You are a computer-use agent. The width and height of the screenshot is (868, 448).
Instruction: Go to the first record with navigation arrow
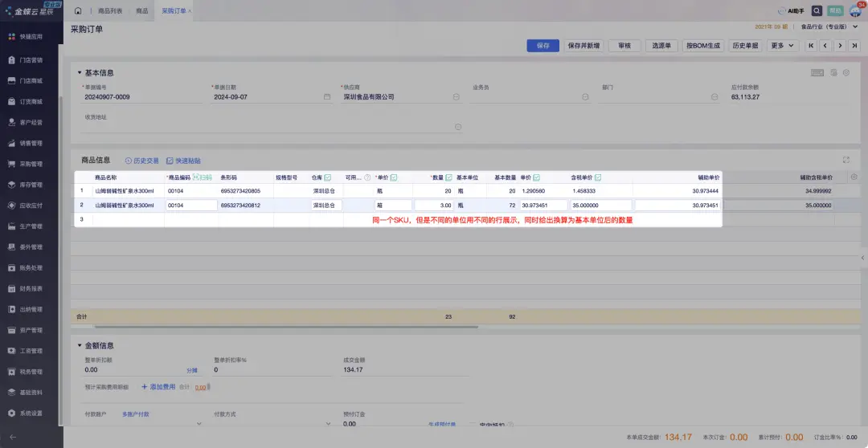coord(811,46)
